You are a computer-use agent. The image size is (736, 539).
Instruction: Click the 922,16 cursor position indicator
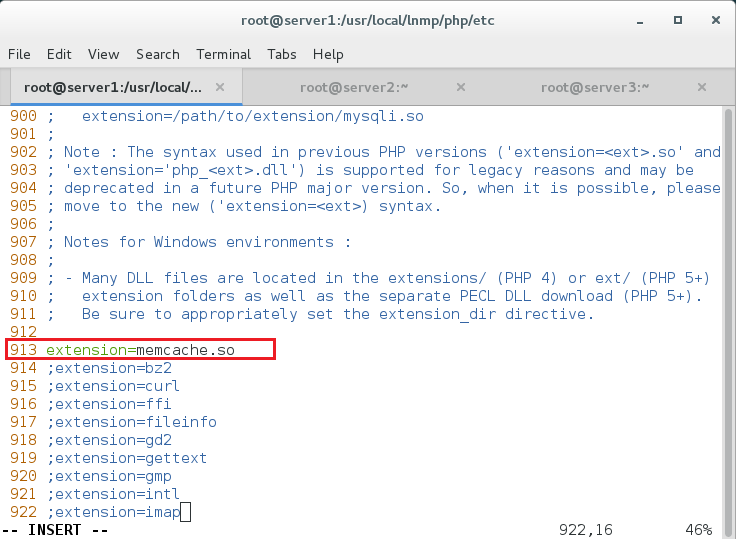(x=586, y=530)
